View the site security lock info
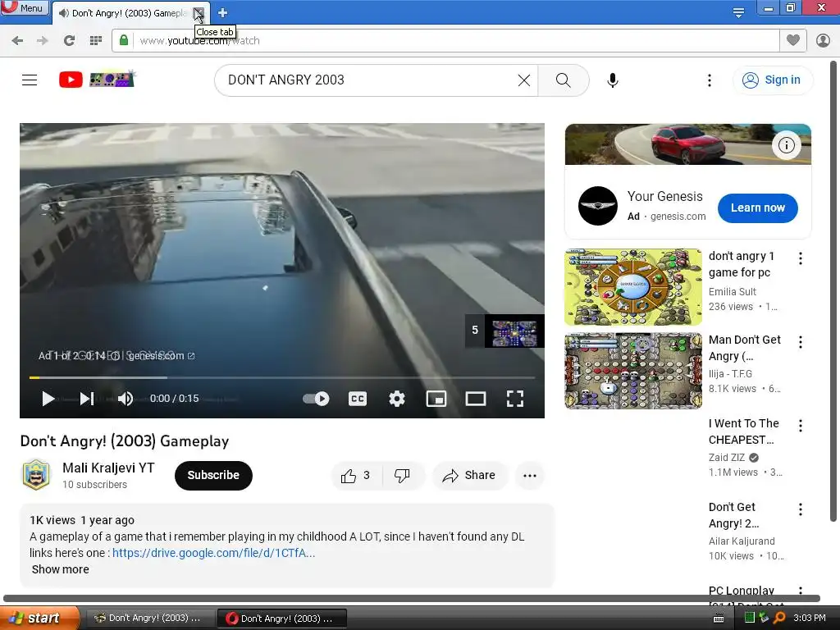840x630 pixels. point(124,40)
